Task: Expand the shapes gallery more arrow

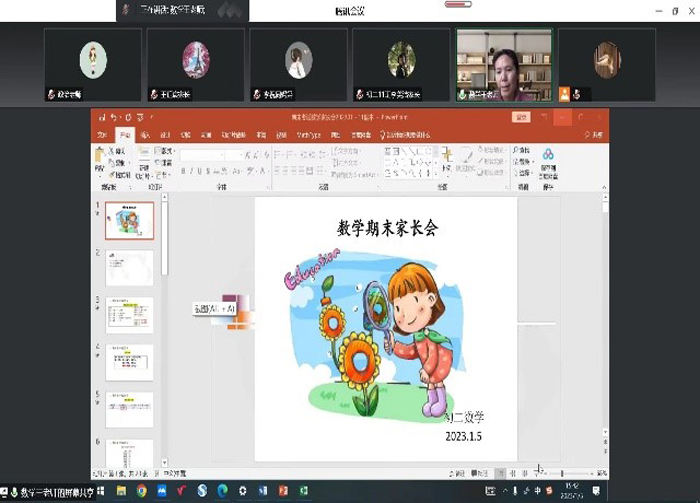Action: click(435, 174)
